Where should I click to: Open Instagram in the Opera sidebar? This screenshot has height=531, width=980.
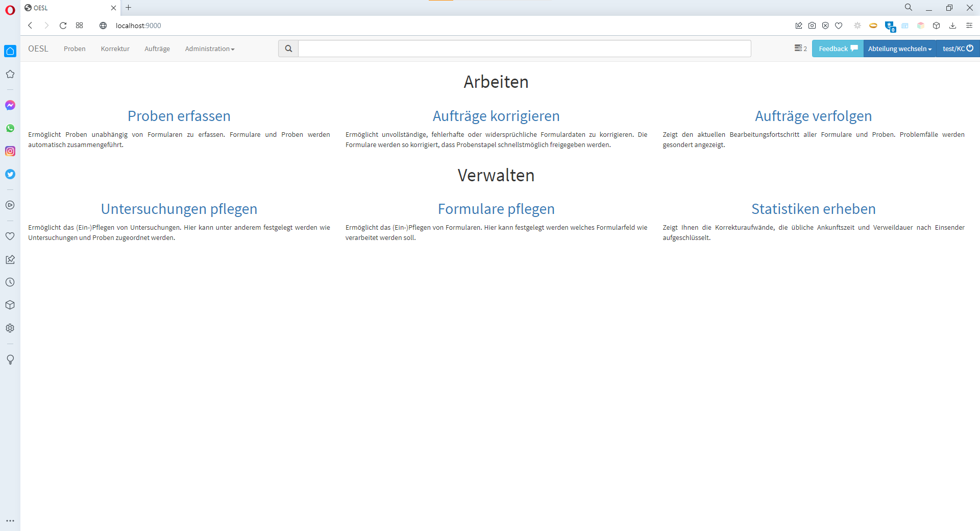coord(10,151)
